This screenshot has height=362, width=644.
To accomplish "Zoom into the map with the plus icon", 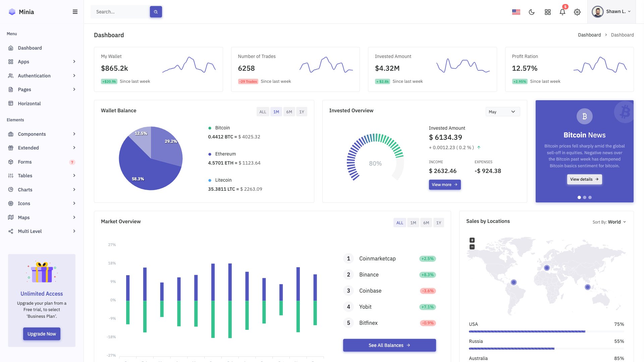I will (472, 240).
